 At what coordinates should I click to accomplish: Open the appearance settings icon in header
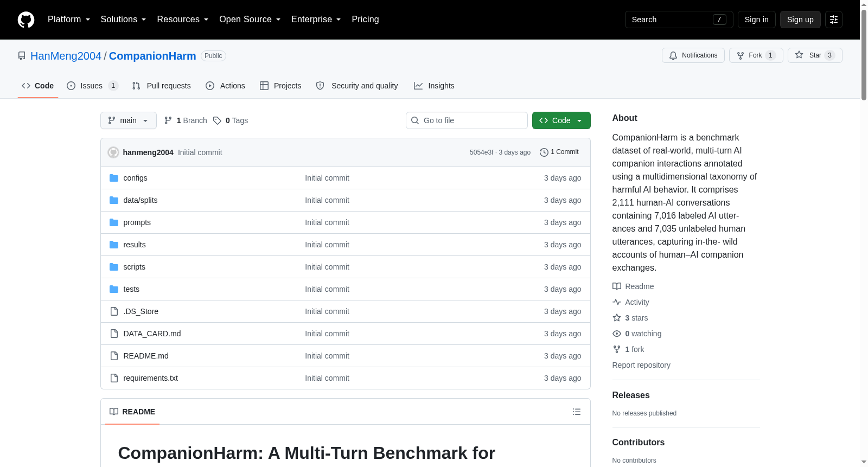tap(834, 20)
